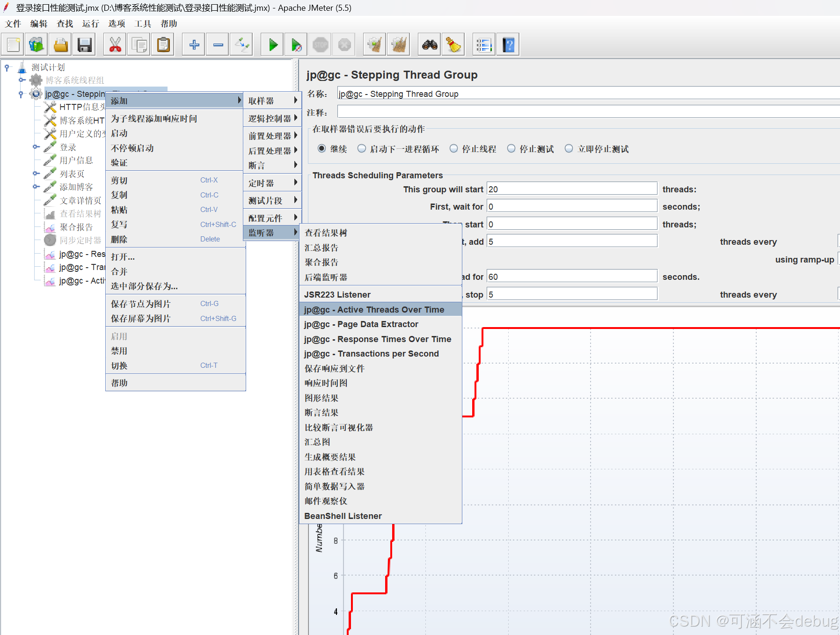Click the Function helper list icon

coord(484,45)
